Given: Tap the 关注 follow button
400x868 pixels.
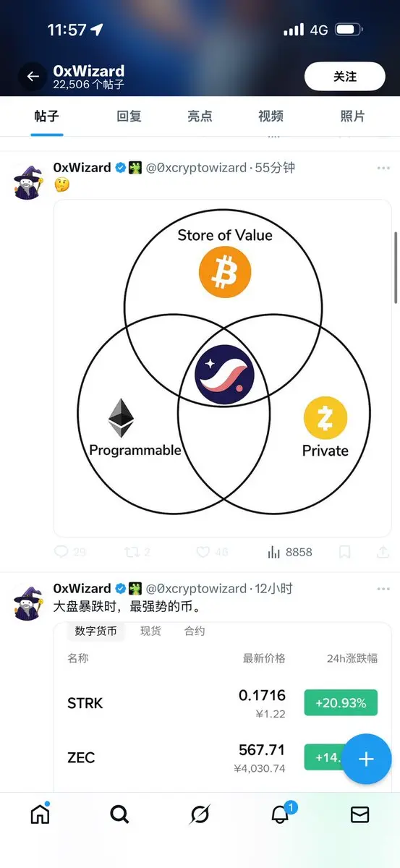Looking at the screenshot, I should [x=344, y=76].
